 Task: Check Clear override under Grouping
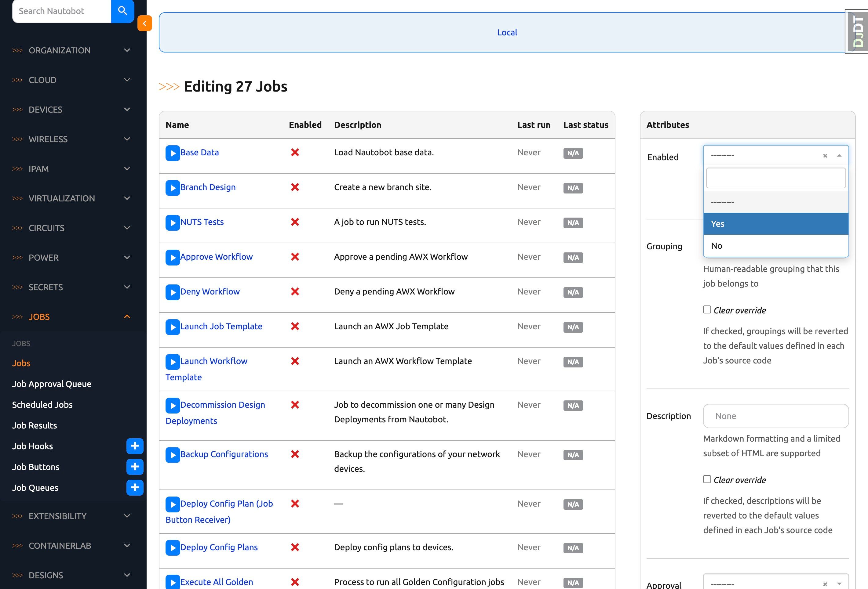707,310
